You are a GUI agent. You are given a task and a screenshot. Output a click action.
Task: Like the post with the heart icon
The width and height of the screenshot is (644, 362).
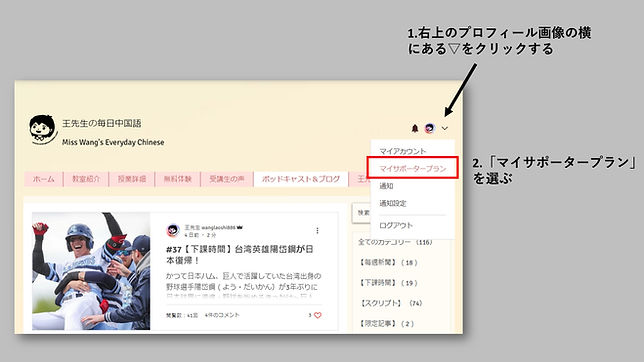point(317,315)
